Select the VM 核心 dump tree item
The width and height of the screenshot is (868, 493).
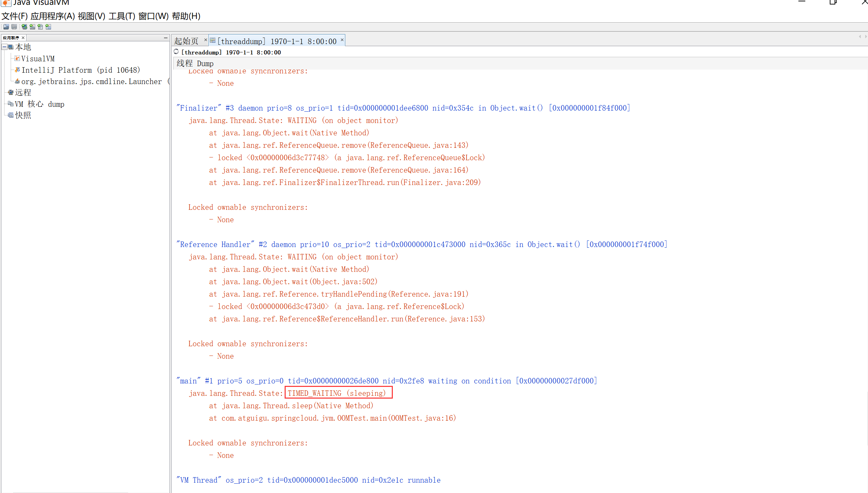(x=40, y=104)
